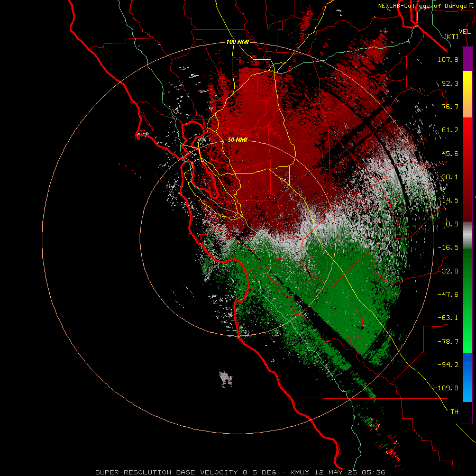Click the 92.3 scale value
Image resolution: width=476 pixels, height=476 pixels.
(450, 83)
